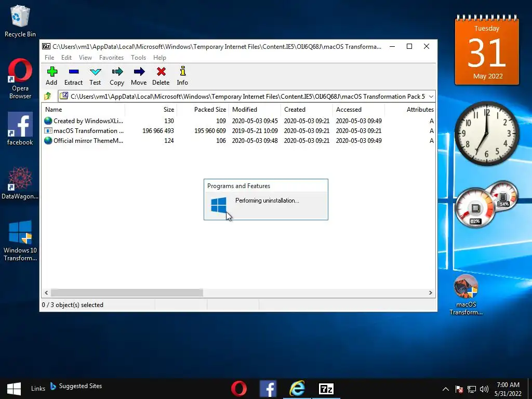Open Facebook taskbar icon
Image resolution: width=532 pixels, height=399 pixels.
268,389
